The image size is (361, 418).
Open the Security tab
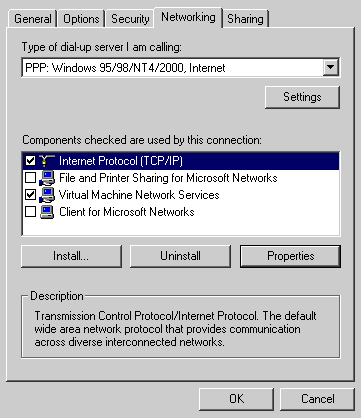tap(130, 19)
